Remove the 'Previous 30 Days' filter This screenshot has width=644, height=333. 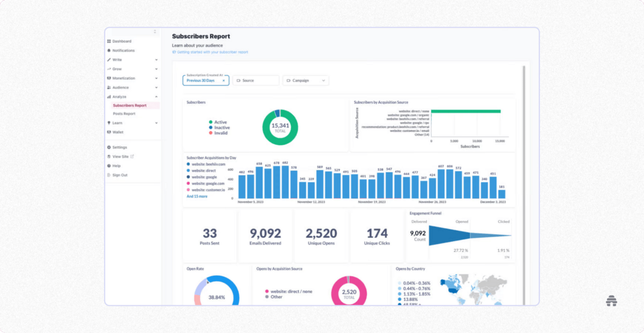coord(223,80)
